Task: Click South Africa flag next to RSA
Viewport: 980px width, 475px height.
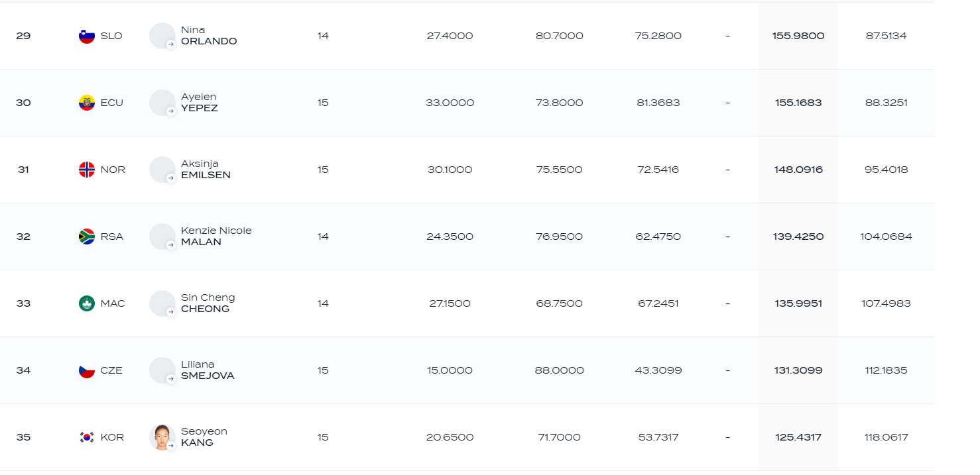Action: 87,237
